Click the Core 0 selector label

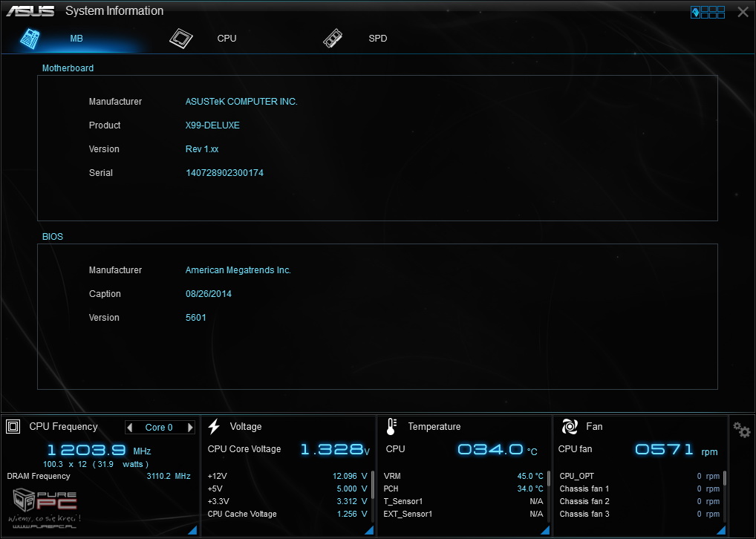coord(159,428)
